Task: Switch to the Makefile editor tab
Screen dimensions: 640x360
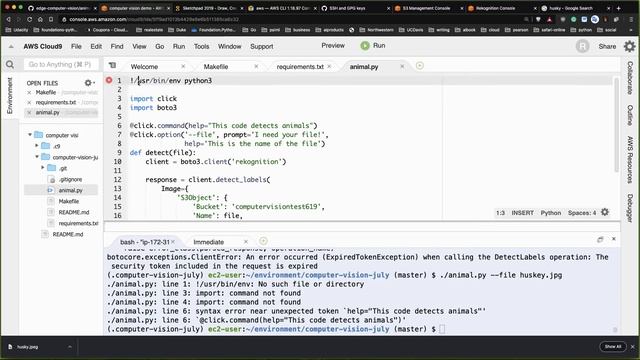Action: (216, 67)
